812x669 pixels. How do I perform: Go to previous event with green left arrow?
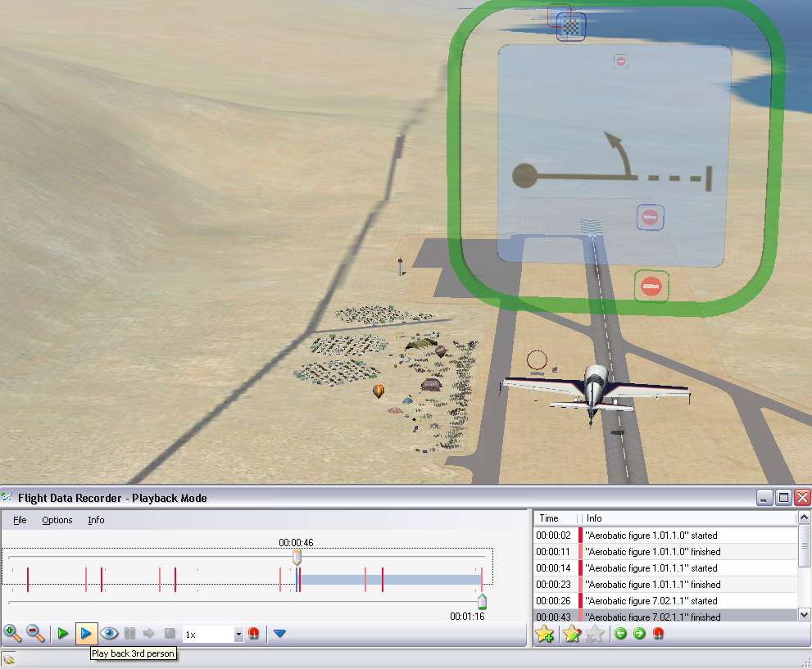click(621, 633)
